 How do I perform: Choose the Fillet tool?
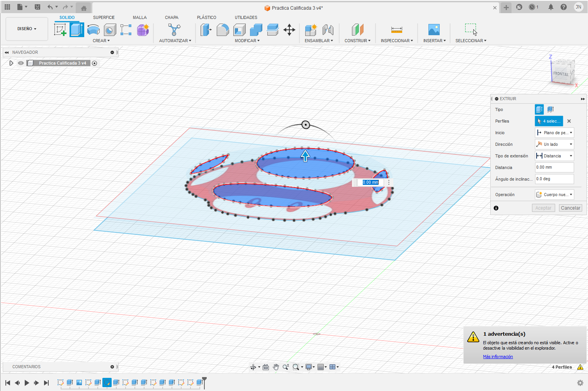(x=223, y=30)
